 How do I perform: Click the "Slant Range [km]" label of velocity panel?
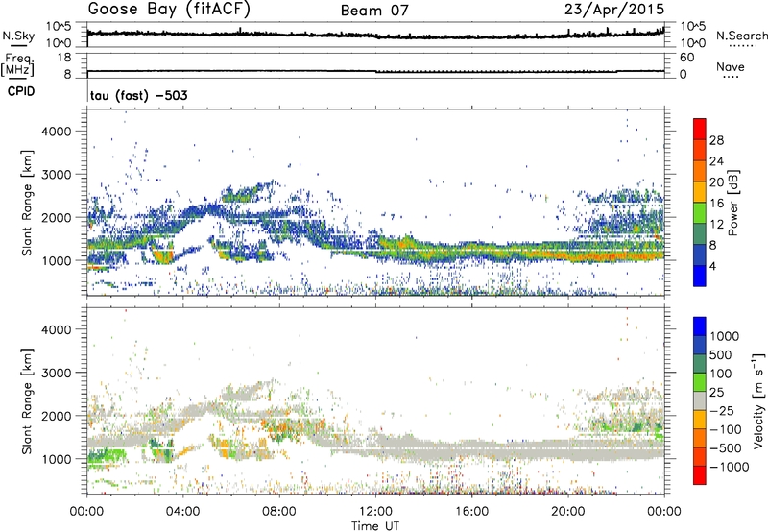27,400
